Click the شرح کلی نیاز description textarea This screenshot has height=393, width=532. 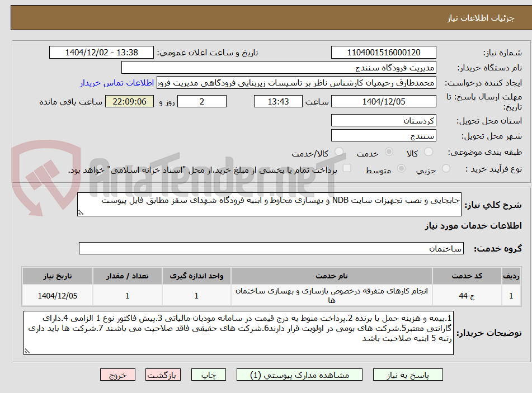(269, 204)
